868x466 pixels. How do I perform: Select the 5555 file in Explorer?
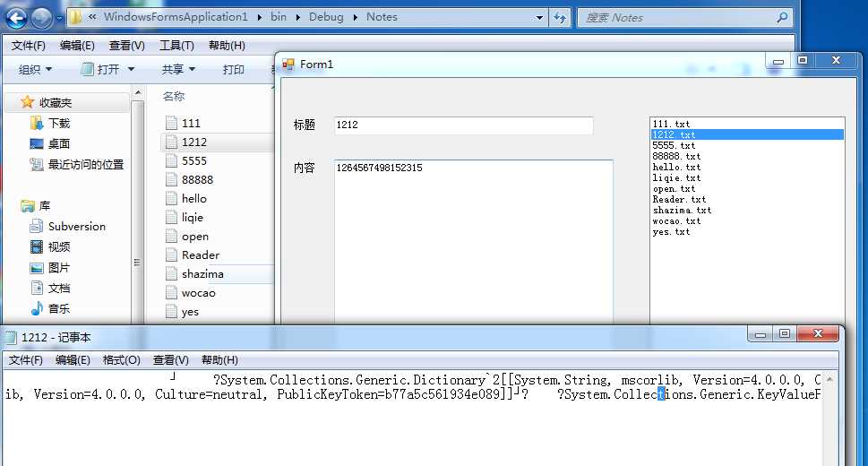tap(193, 160)
